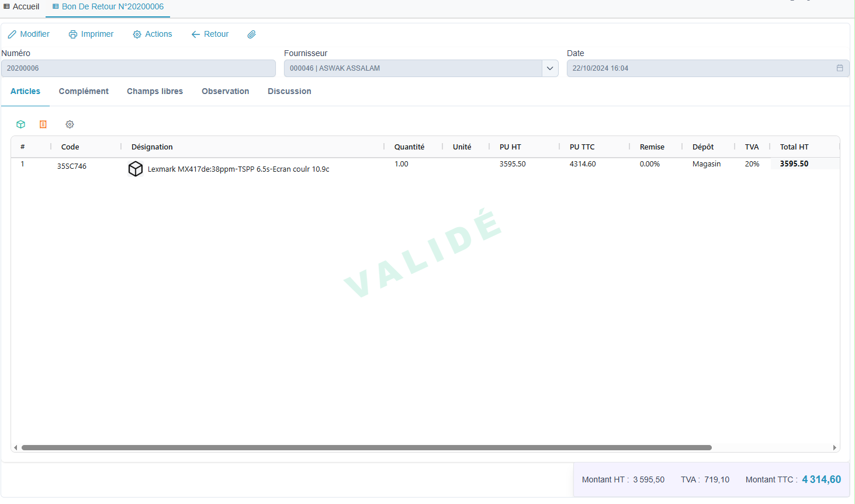Click the Imprimer button
Image resolution: width=855 pixels, height=504 pixels.
[x=91, y=34]
